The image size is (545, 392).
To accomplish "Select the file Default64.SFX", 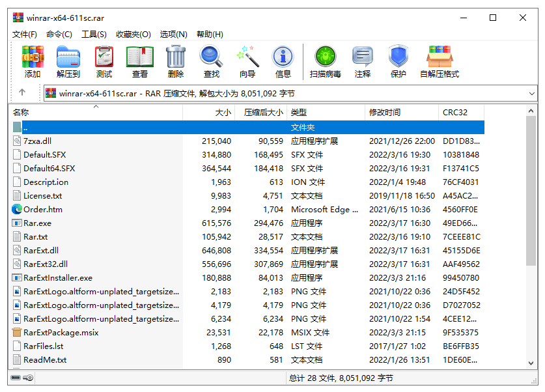I will click(49, 168).
